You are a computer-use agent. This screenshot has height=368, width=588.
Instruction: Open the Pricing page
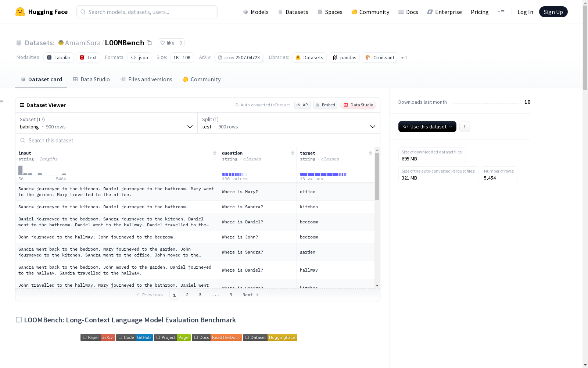480,12
